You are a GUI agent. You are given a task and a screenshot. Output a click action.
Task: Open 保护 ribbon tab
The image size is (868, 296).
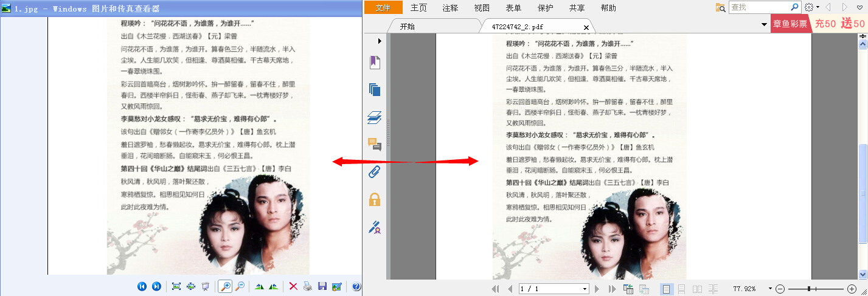click(x=545, y=7)
